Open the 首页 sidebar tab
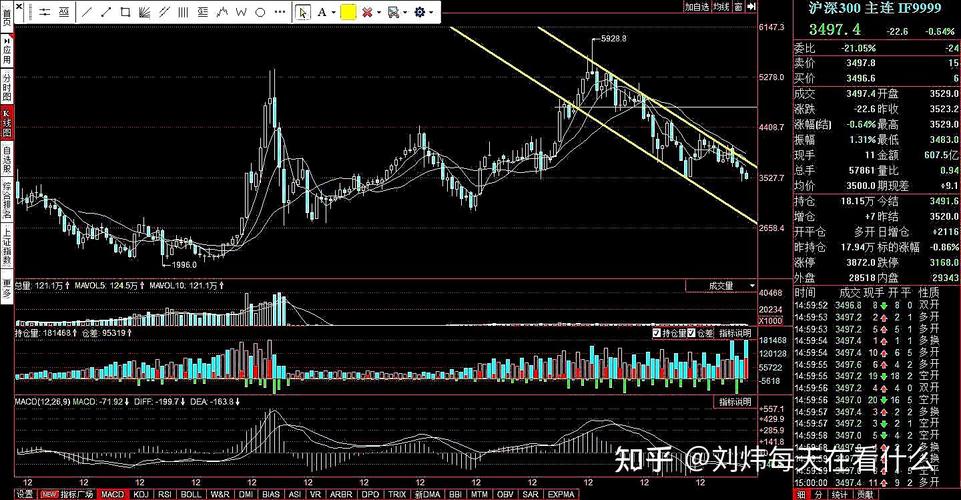The image size is (961, 500). pos(7,17)
